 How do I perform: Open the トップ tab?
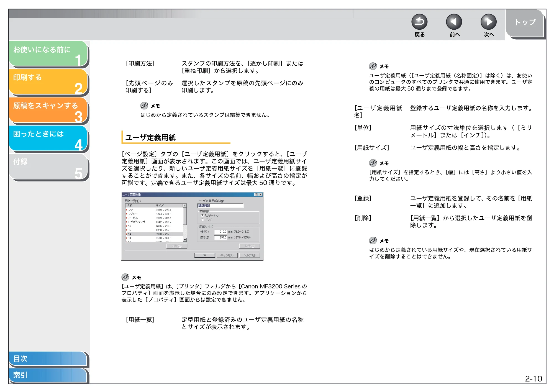coord(525,23)
